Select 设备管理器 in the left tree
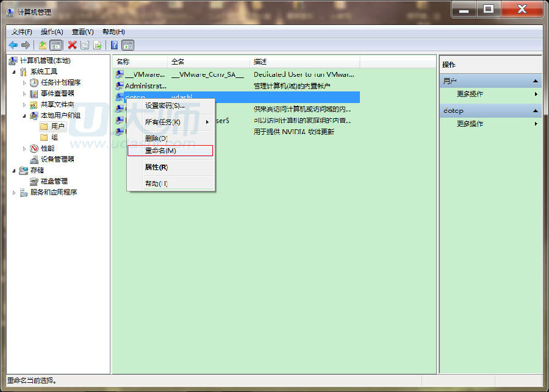 pos(57,159)
